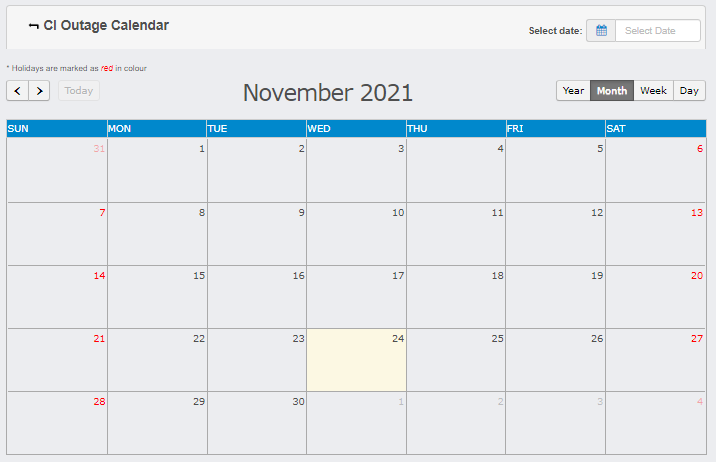Viewport: 716px width, 462px height.
Task: Click the Today button
Action: tap(79, 91)
